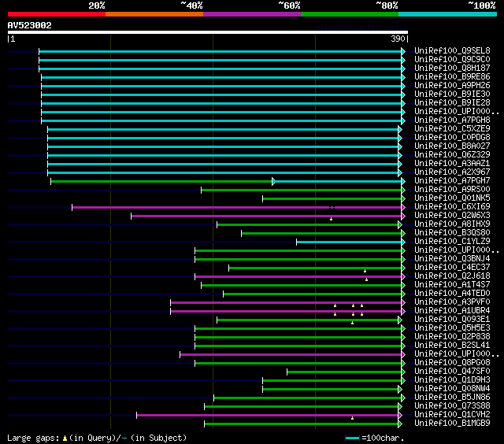This screenshot has width=504, height=444.
Task: Click the UniRef100_A2X967 label
Action: (x=452, y=172)
